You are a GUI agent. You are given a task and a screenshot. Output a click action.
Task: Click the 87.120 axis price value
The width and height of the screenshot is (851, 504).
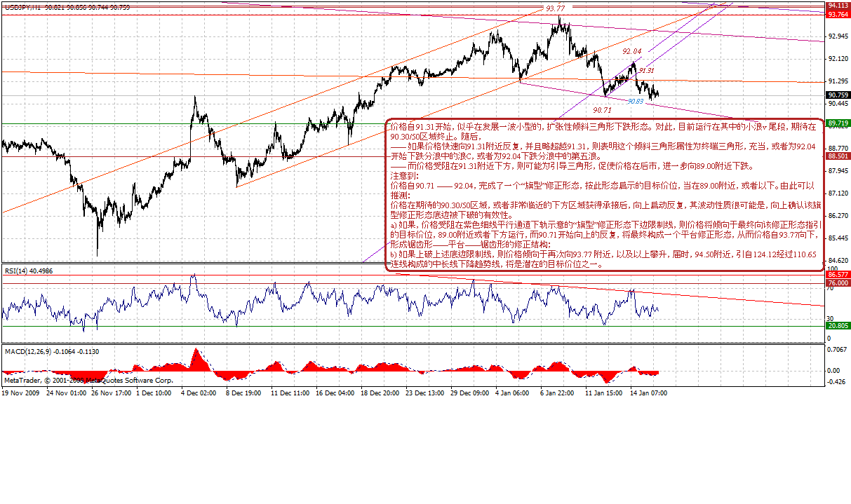coord(839,193)
